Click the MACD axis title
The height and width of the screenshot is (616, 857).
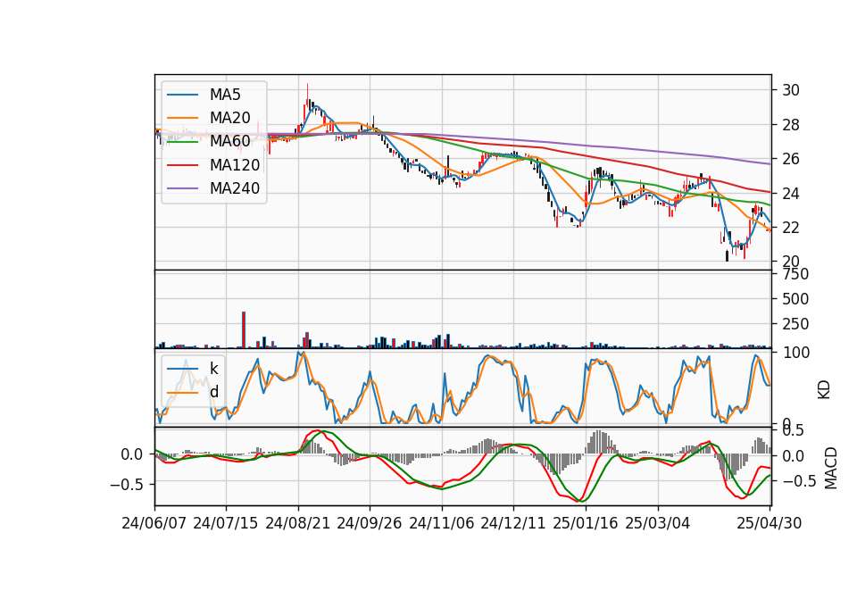(x=831, y=468)
